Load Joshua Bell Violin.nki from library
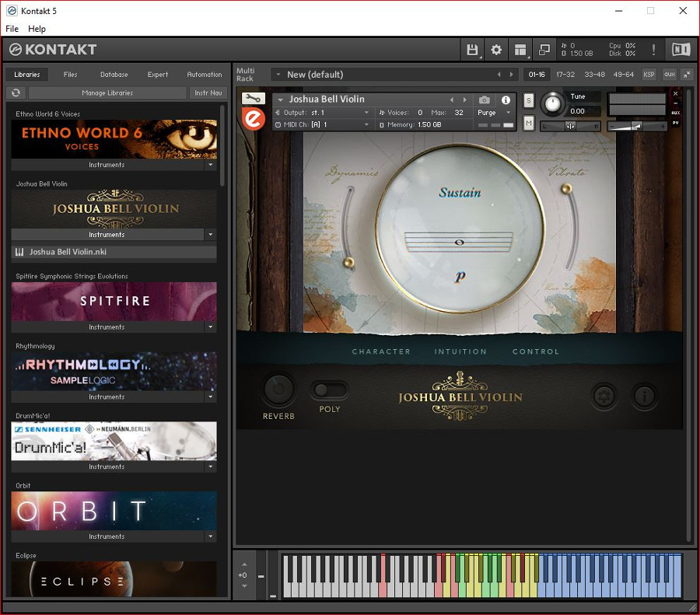 tap(114, 252)
